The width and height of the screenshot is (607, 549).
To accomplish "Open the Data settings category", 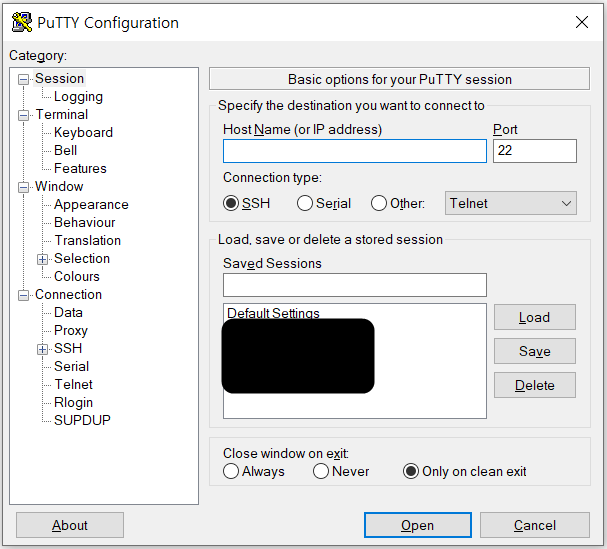I will [x=68, y=312].
